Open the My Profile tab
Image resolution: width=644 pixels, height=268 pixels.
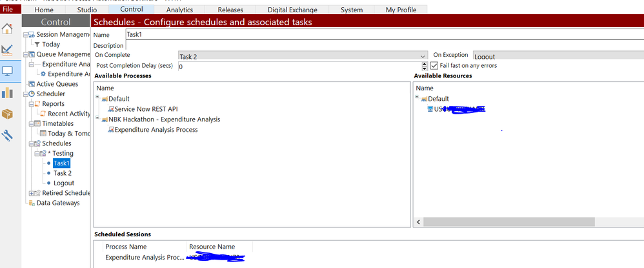click(x=401, y=10)
